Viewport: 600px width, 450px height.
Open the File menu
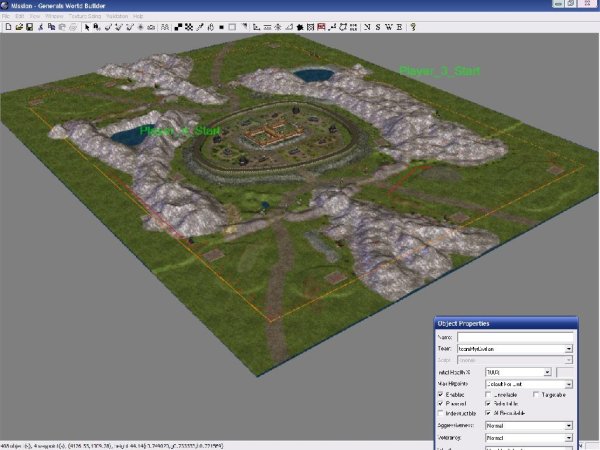pos(7,17)
